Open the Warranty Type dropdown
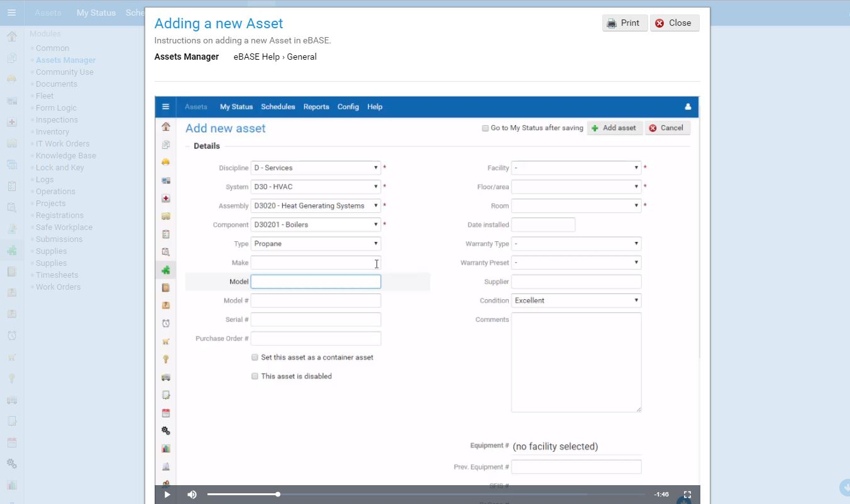This screenshot has height=504, width=850. click(577, 243)
